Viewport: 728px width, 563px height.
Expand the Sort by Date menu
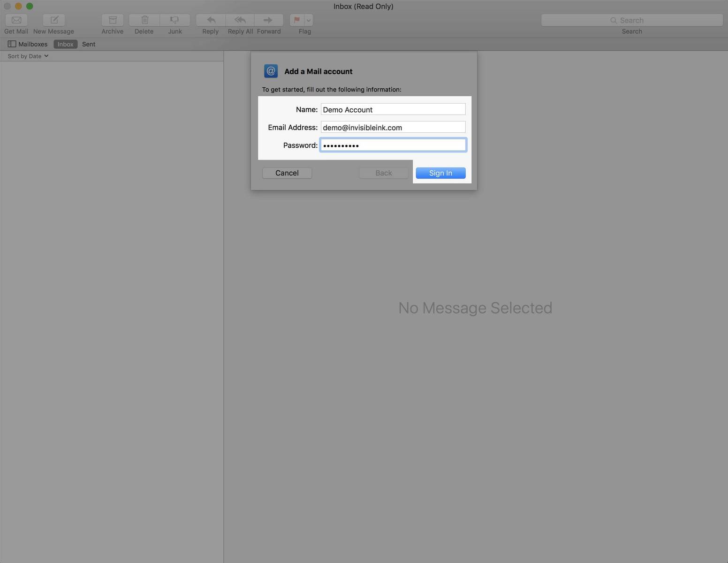click(28, 56)
